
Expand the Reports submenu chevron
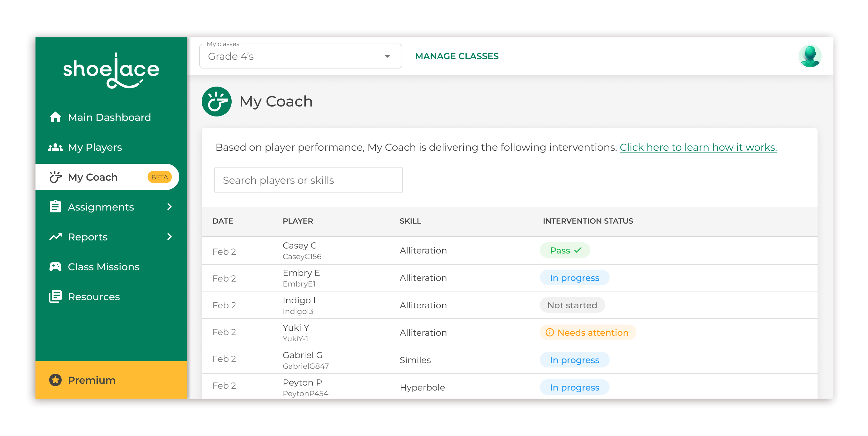pos(169,237)
